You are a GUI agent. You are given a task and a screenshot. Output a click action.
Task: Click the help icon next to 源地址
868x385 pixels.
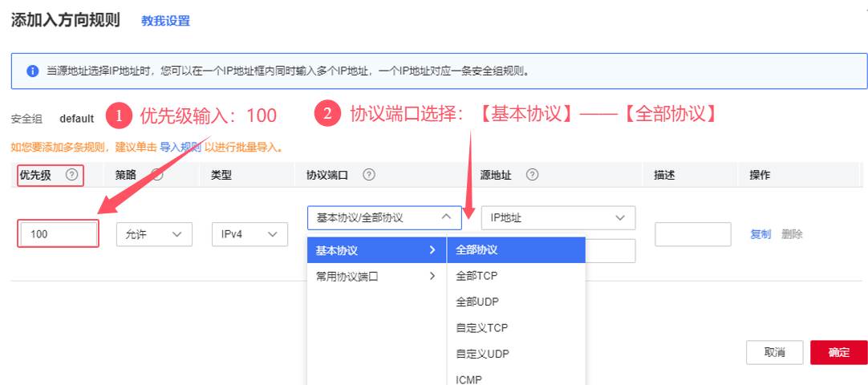coord(532,175)
